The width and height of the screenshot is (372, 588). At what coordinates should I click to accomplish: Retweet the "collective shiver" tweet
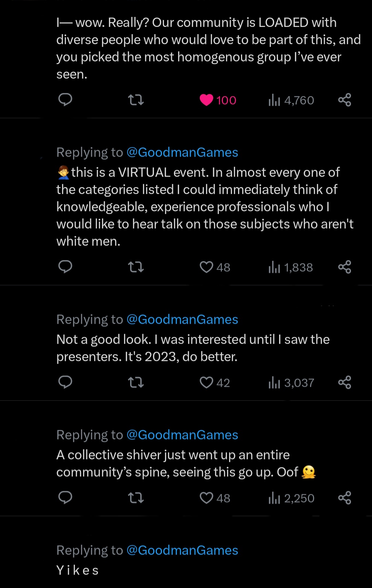pyautogui.click(x=136, y=498)
